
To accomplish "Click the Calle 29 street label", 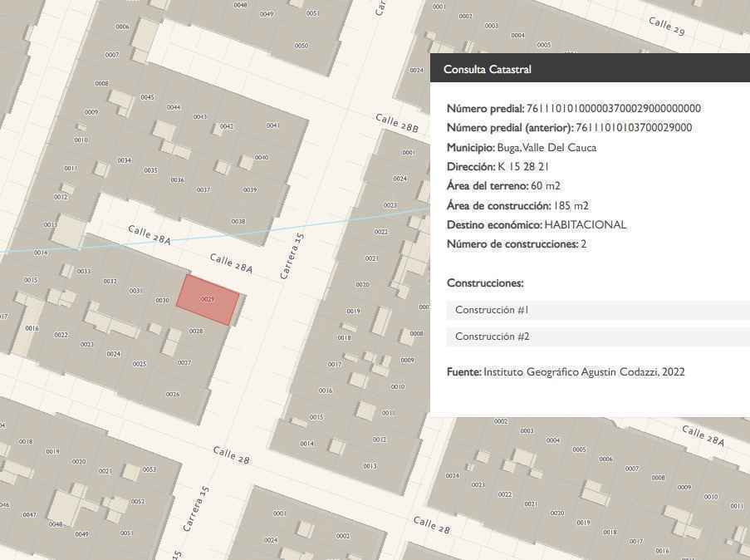I will (666, 27).
